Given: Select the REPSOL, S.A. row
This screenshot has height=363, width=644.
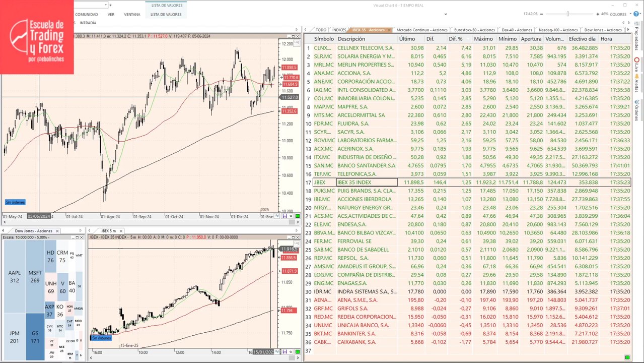Looking at the screenshot, I should click(468, 258).
